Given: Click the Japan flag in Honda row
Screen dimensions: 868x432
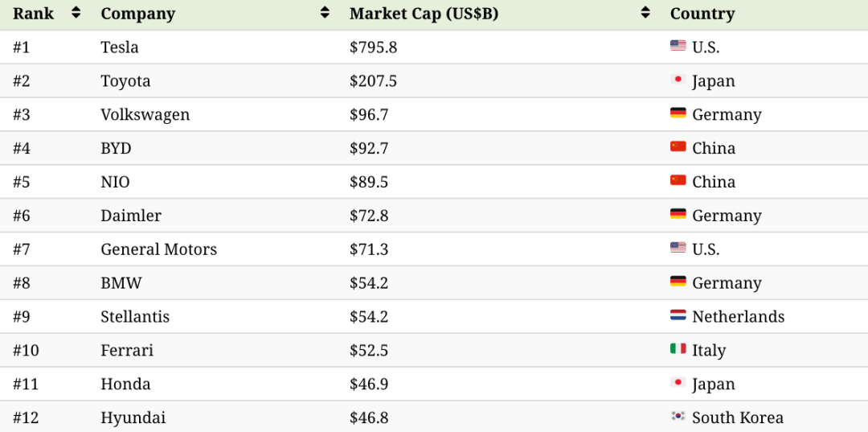Looking at the screenshot, I should point(678,383).
